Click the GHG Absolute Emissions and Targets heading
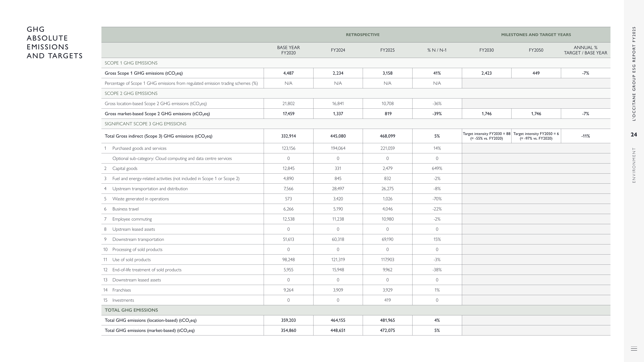Viewport: 644px width, 362px height. 55,42
